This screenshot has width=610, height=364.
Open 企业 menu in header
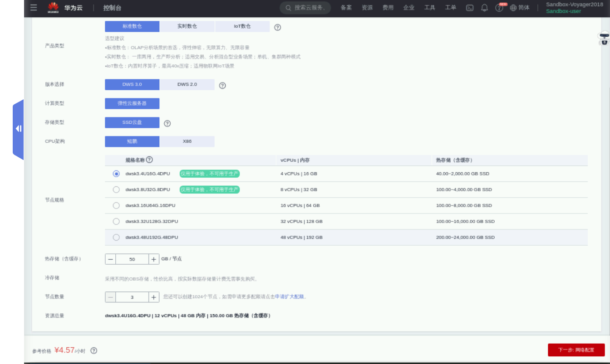click(x=409, y=8)
